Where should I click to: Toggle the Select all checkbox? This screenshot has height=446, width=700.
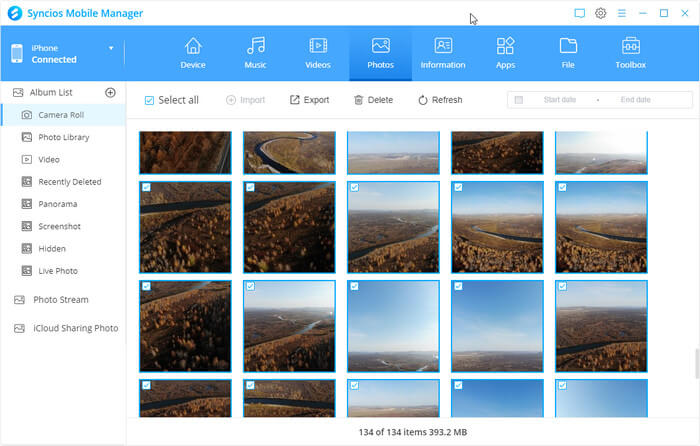(149, 100)
